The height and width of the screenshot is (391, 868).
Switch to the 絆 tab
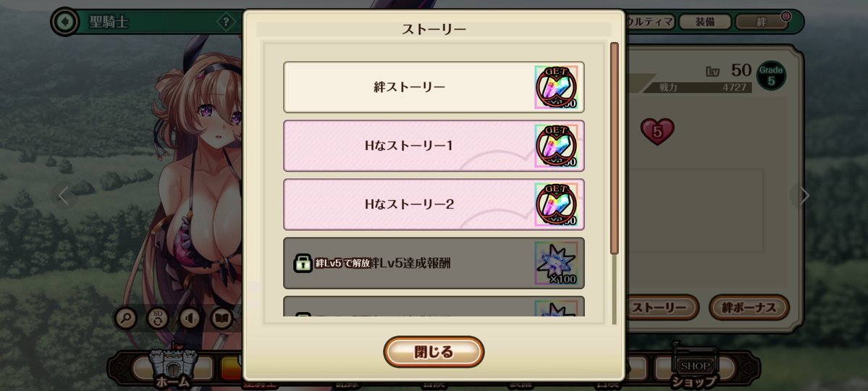(762, 22)
